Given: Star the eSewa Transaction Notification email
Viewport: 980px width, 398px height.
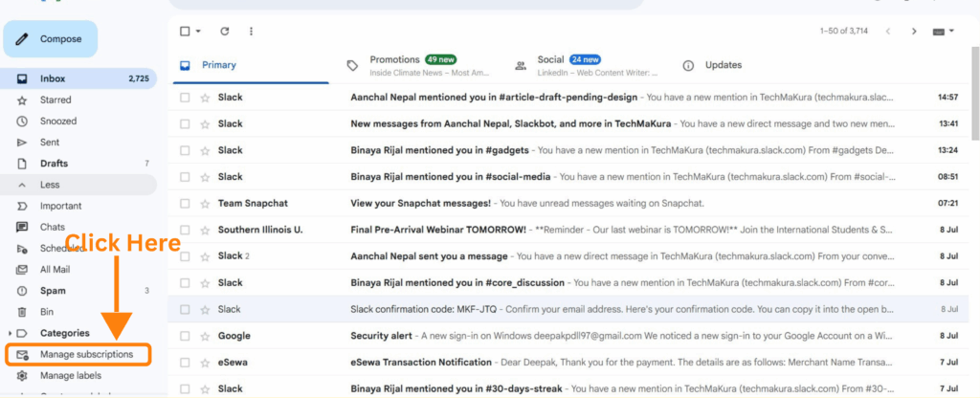Looking at the screenshot, I should (x=205, y=363).
